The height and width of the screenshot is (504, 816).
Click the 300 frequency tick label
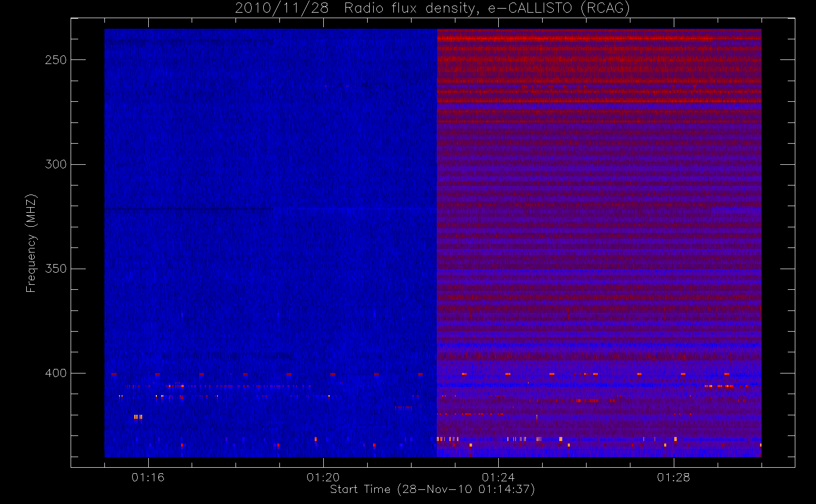56,164
